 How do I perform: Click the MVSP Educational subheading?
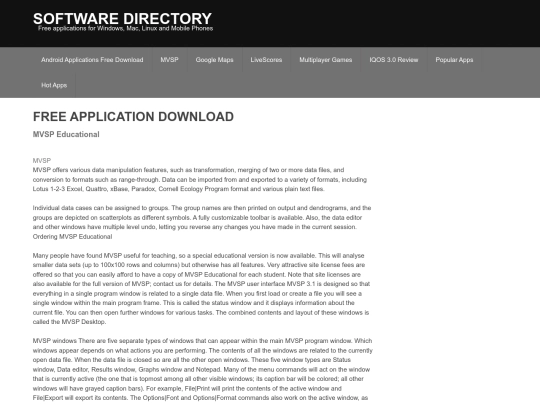click(66, 134)
